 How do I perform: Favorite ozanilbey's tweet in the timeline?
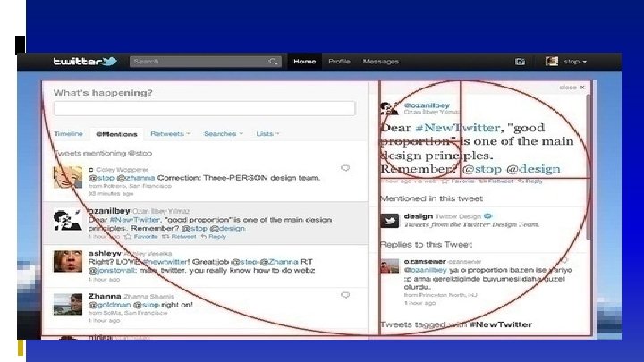pos(146,236)
